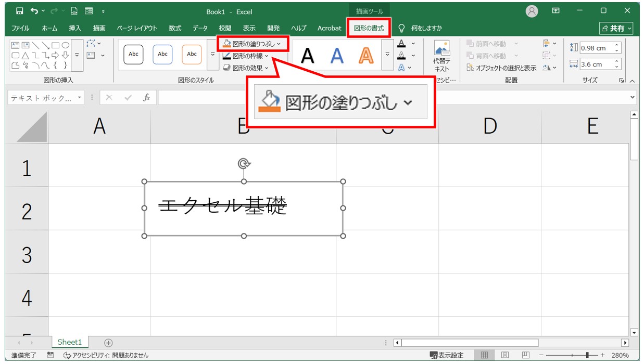644x364 pixels.
Task: Open the print preview quick access icon
Action: pyautogui.click(x=74, y=11)
